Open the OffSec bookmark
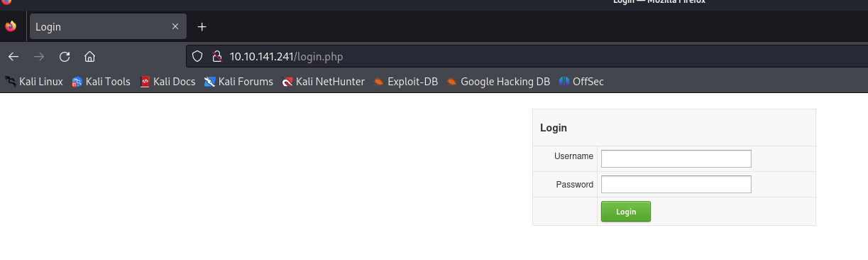This screenshot has width=868, height=260. (581, 82)
